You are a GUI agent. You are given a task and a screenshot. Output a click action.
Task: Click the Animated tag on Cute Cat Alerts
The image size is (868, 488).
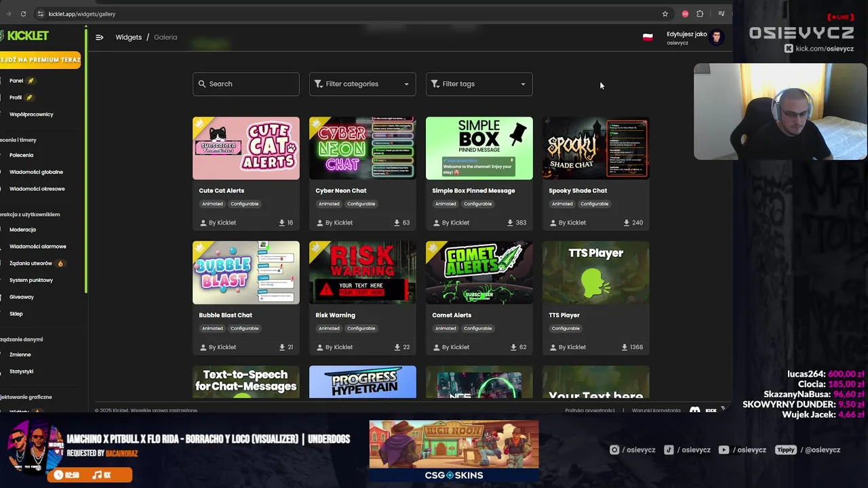(212, 204)
